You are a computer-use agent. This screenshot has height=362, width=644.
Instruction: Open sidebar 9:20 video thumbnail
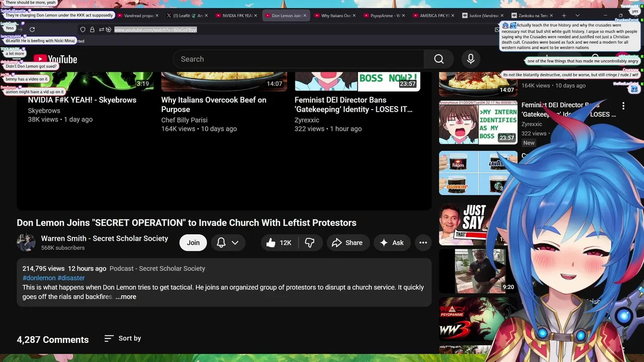pos(478,270)
